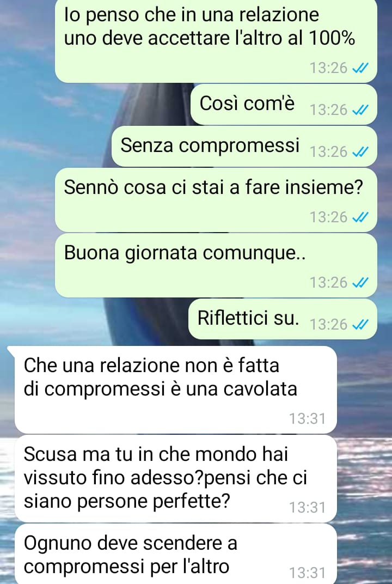Click double-check icon on 'Buona giornata comunque..'
Image resolution: width=392 pixels, height=584 pixels.
360,283
